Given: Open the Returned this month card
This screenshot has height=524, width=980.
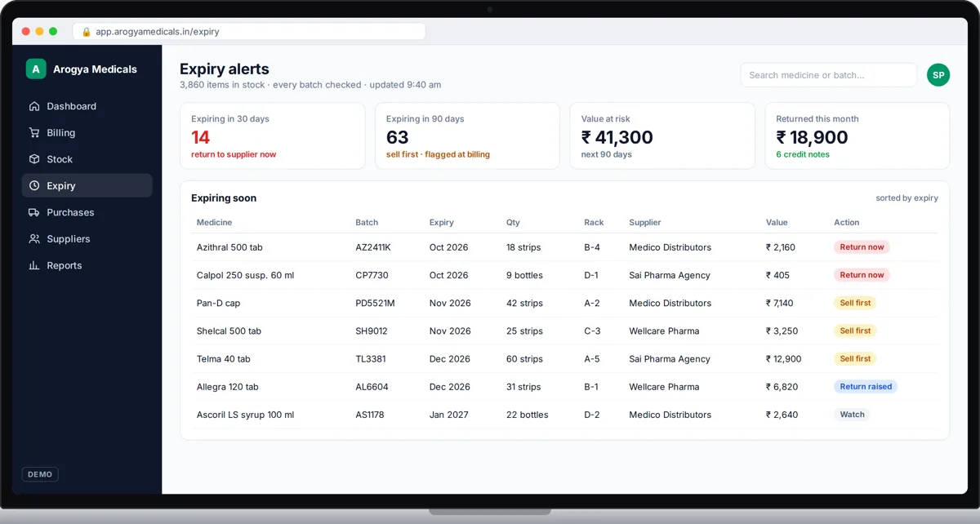Looking at the screenshot, I should point(857,135).
